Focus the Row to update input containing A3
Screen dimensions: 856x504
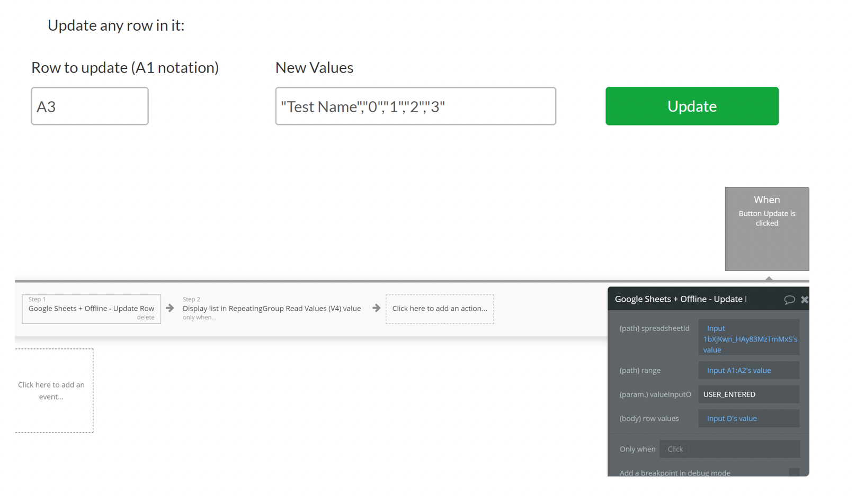(x=90, y=106)
